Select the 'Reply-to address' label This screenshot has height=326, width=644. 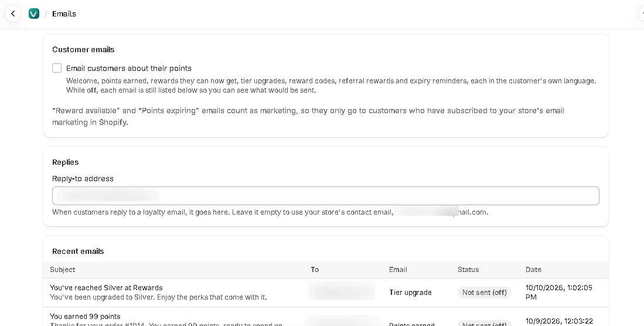pos(83,178)
